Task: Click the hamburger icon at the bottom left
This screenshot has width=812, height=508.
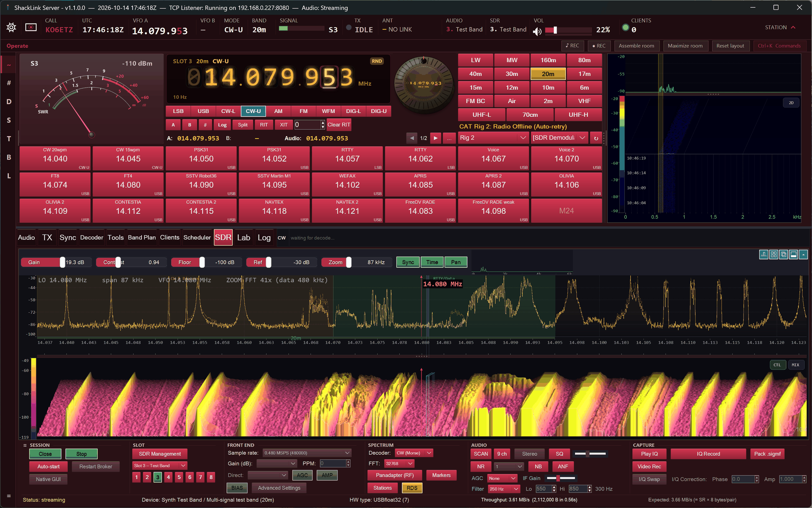Action: click(9, 496)
